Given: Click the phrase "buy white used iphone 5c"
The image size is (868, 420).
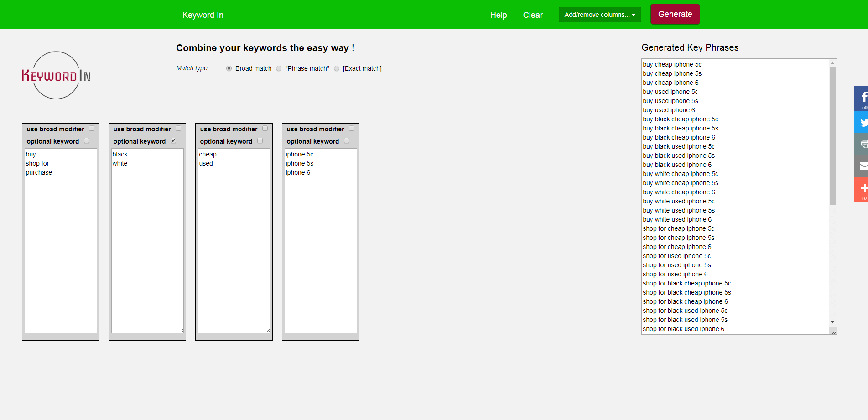Looking at the screenshot, I should click(679, 201).
